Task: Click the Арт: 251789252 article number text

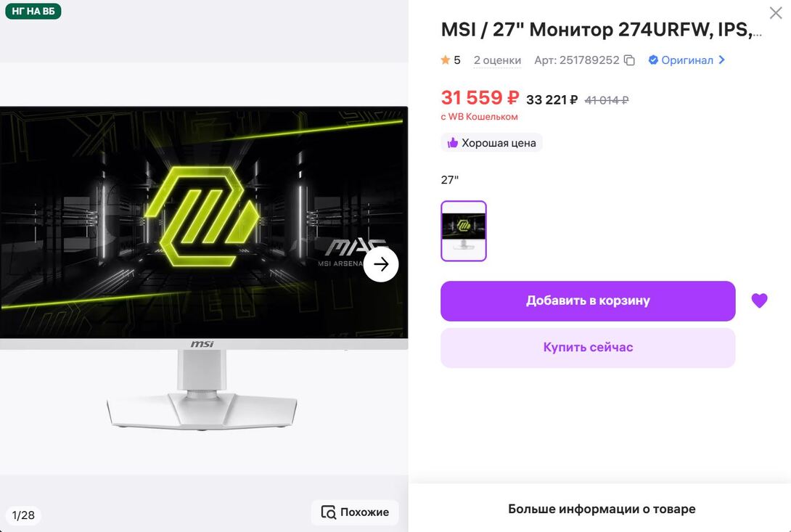Action: [577, 60]
